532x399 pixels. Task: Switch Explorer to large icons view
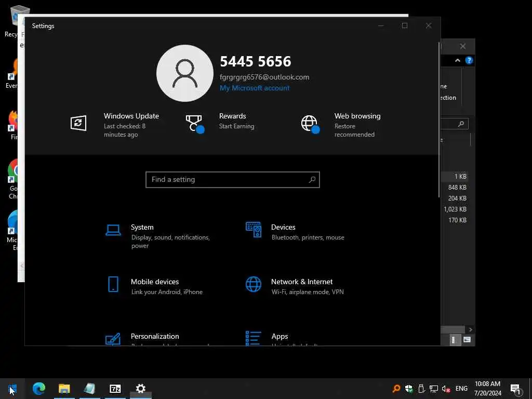[x=467, y=340]
